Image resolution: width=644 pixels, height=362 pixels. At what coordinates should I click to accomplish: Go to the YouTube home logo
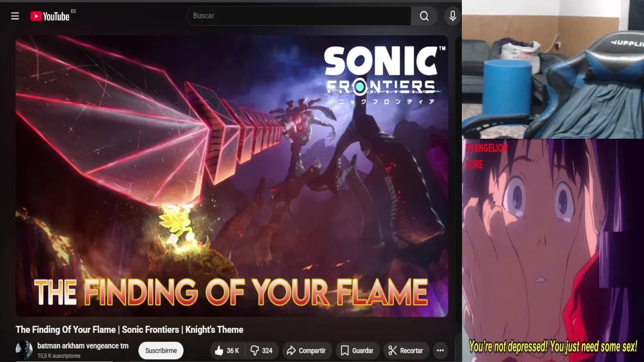click(50, 16)
